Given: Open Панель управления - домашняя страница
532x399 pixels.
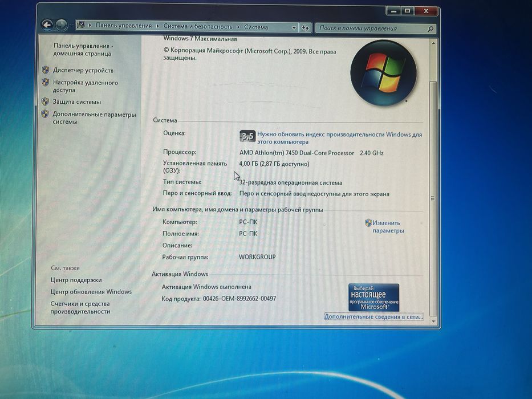Looking at the screenshot, I should pos(83,50).
